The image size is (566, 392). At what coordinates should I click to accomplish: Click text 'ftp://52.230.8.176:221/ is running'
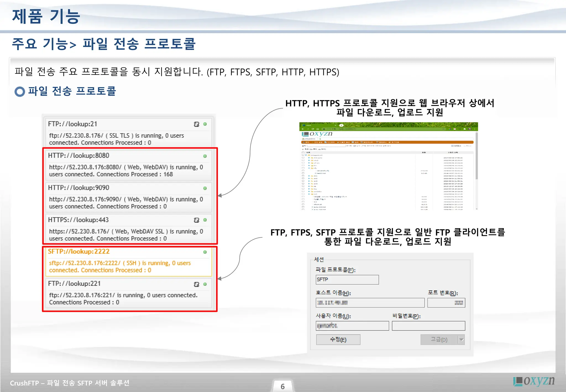tap(97, 295)
